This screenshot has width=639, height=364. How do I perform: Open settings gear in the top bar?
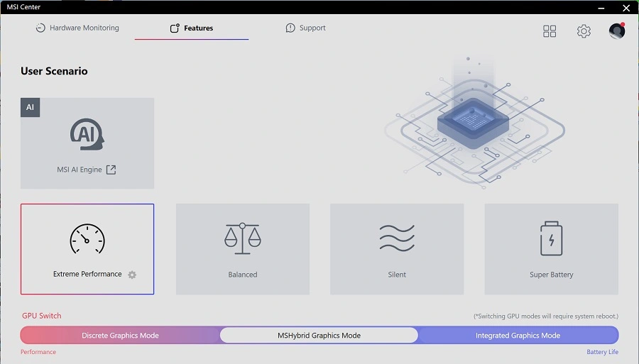584,31
